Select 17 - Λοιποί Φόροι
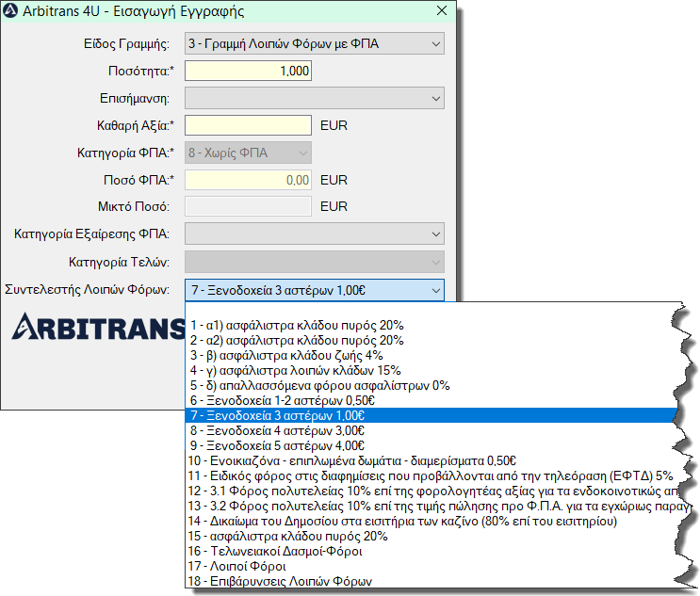This screenshot has height=596, width=700. (x=431, y=567)
